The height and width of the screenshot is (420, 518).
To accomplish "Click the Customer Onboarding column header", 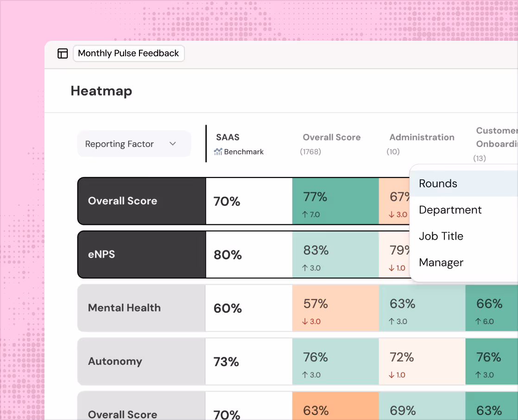I will point(497,137).
